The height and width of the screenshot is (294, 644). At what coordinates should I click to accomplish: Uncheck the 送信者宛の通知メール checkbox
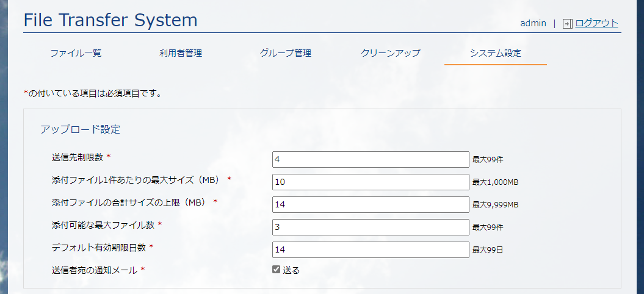tap(276, 270)
